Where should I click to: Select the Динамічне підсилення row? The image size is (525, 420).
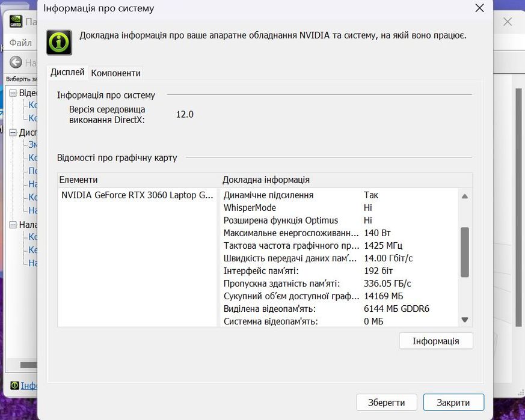coord(340,195)
